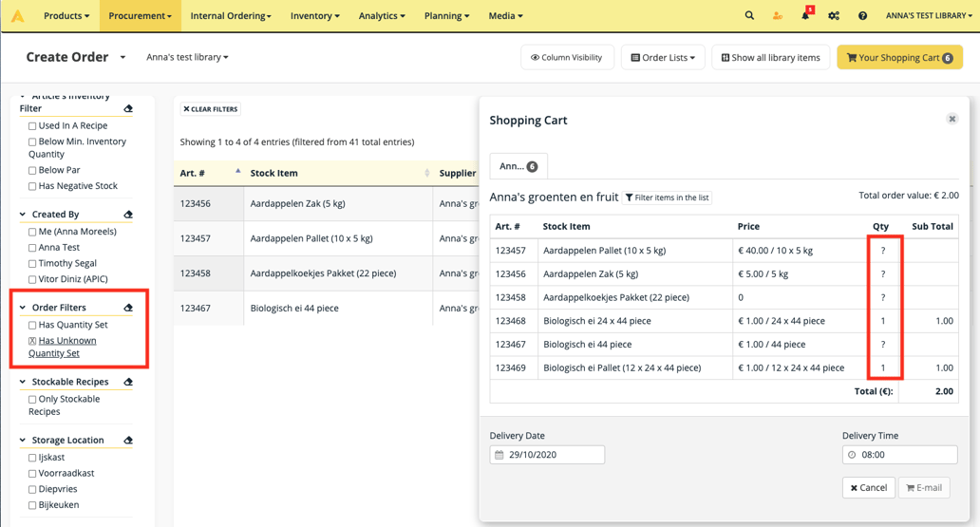Image resolution: width=980 pixels, height=527 pixels.
Task: Open the Analytics menu
Action: click(x=382, y=16)
